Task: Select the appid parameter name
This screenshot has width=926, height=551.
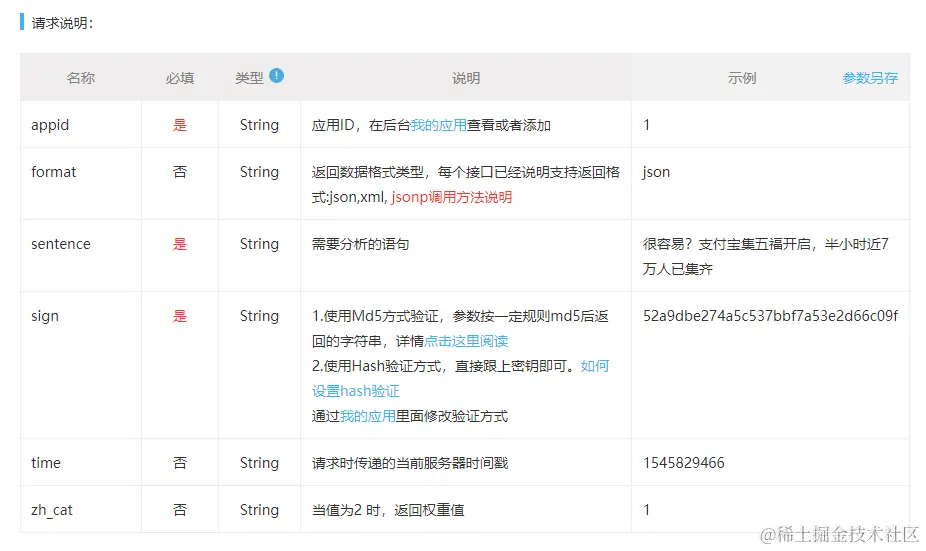Action: coord(50,125)
